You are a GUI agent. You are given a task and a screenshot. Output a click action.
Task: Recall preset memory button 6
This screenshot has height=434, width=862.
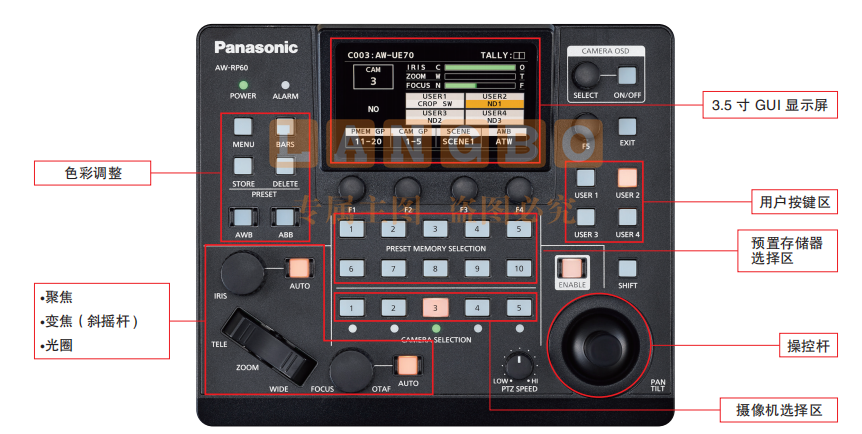pyautogui.click(x=351, y=268)
